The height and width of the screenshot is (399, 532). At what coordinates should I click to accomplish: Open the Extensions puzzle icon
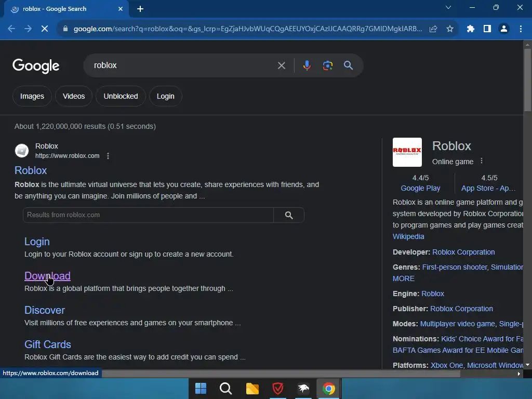tap(470, 29)
